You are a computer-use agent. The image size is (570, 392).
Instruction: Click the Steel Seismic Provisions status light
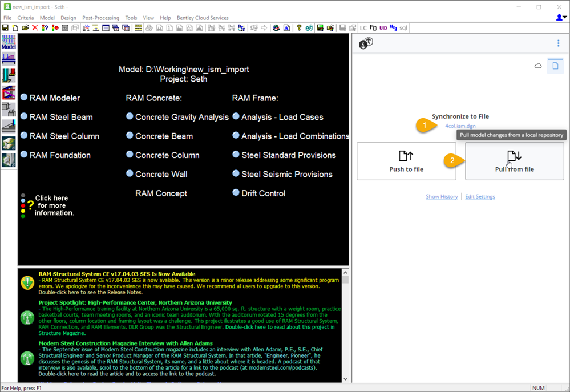pyautogui.click(x=236, y=173)
